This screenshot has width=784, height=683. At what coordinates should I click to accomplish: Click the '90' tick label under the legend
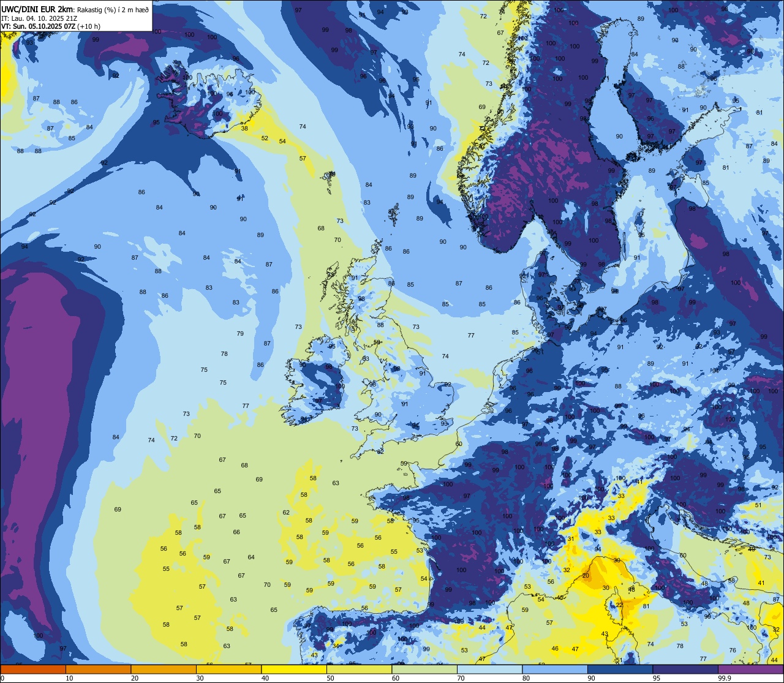pos(591,678)
